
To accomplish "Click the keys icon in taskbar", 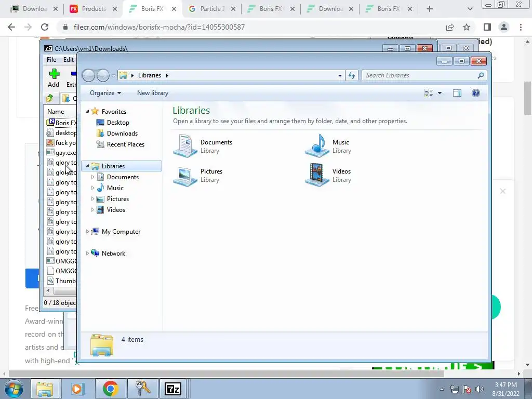I will [143, 389].
